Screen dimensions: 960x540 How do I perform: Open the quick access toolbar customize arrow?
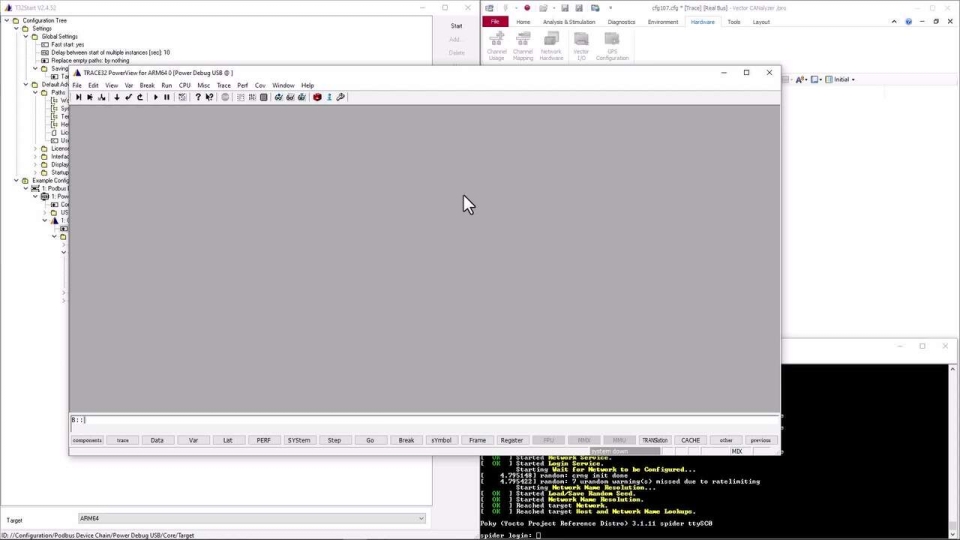[x=610, y=8]
